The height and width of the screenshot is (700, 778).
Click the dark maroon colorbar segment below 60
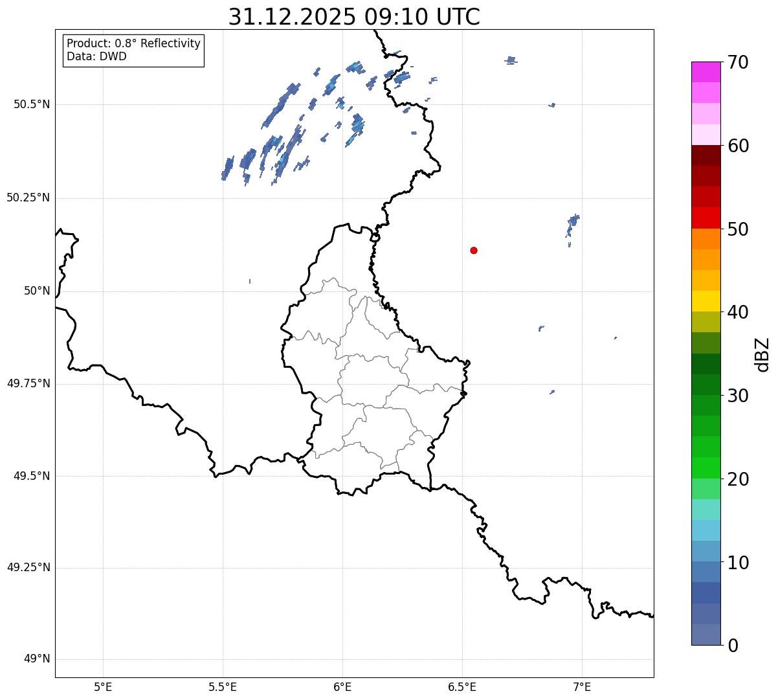(706, 155)
